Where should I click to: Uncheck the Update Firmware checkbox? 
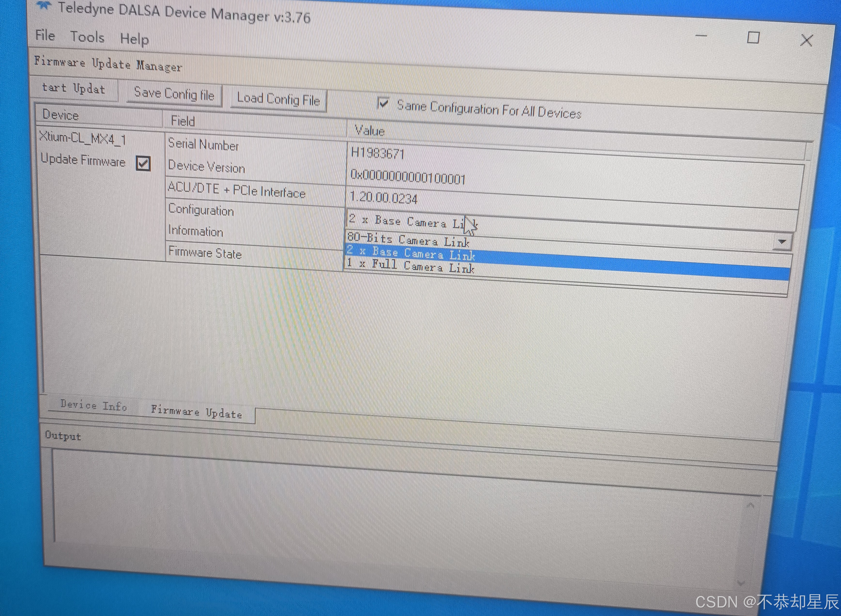tap(143, 163)
